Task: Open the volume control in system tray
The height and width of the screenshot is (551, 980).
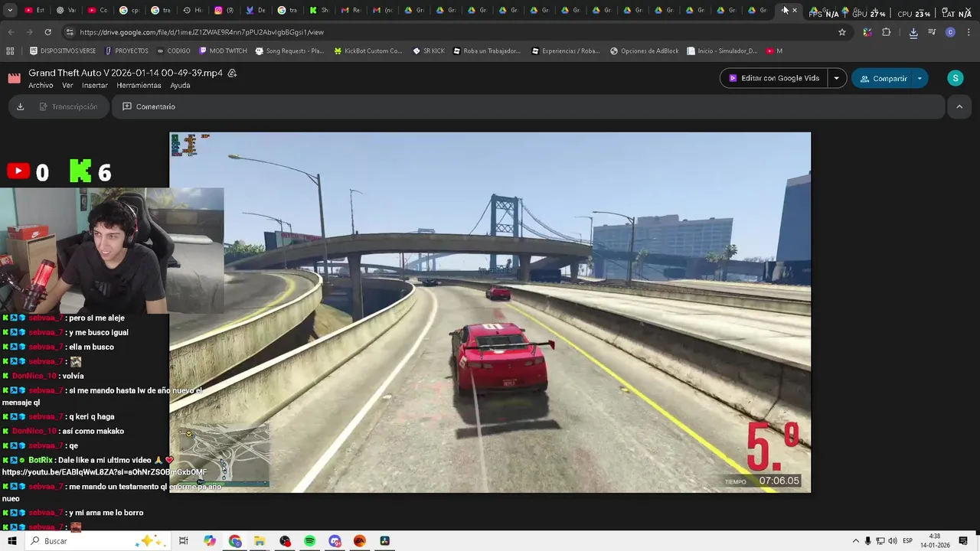Action: pos(893,541)
